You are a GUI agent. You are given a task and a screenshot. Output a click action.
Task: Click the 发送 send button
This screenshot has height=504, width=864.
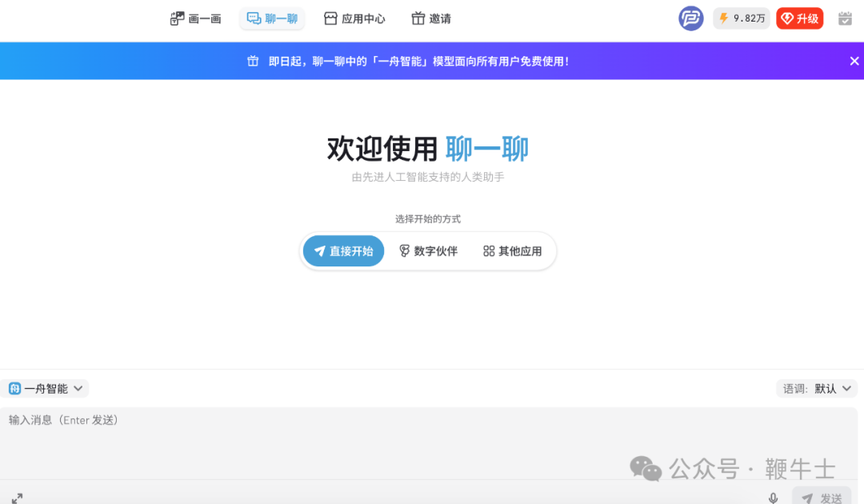point(821,497)
